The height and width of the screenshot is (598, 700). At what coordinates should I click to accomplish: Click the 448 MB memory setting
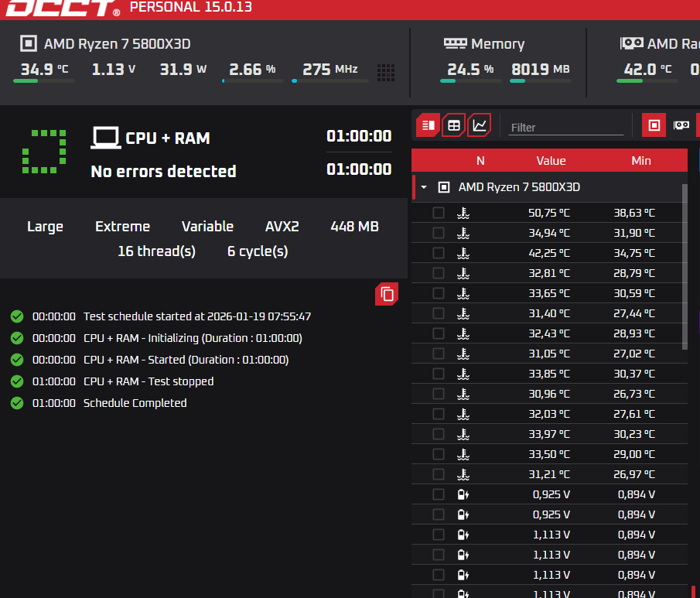pos(354,227)
